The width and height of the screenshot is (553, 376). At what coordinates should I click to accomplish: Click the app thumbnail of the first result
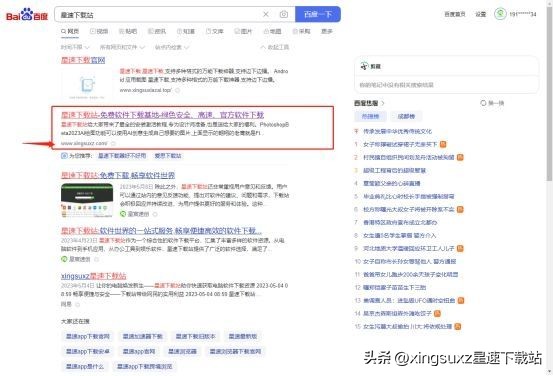click(x=87, y=84)
